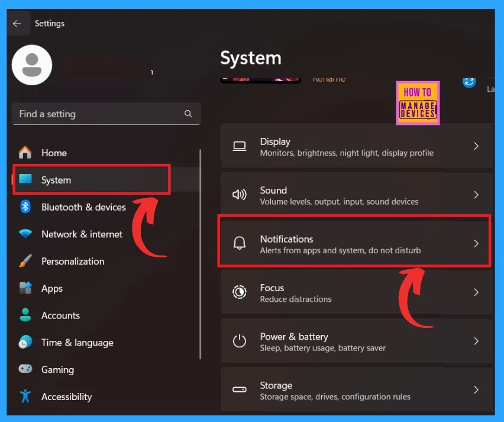Viewport: 504px width, 422px height.
Task: Open Accounts in the sidebar
Action: point(106,315)
